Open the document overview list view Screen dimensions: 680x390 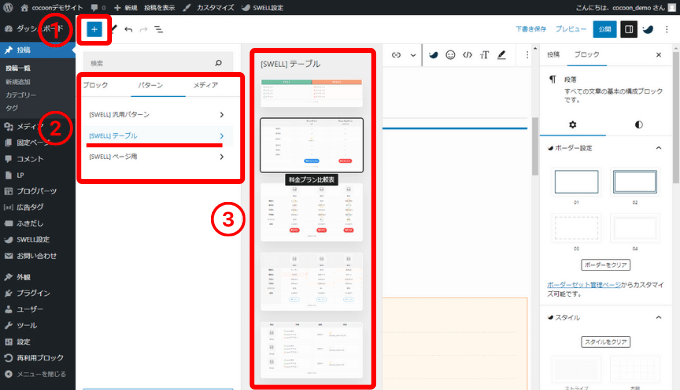click(159, 29)
